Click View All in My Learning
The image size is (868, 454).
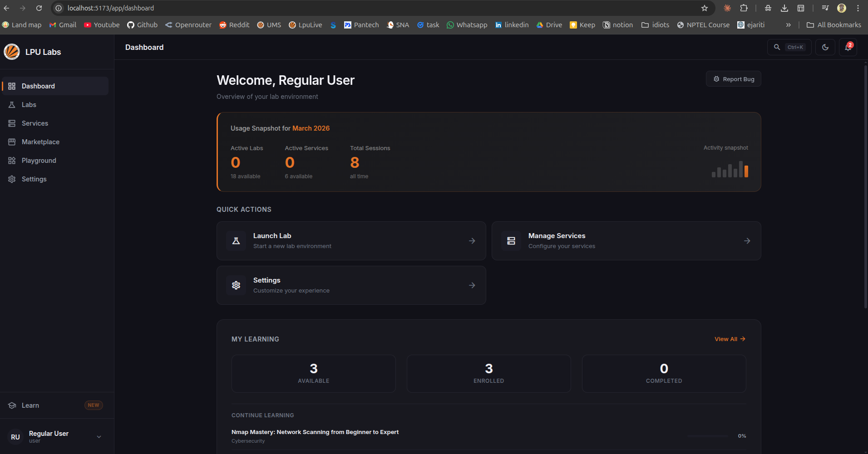[729, 339]
